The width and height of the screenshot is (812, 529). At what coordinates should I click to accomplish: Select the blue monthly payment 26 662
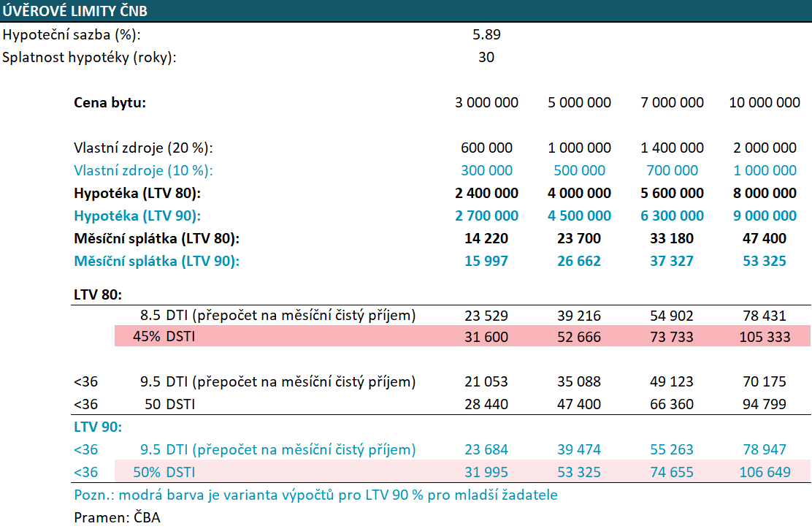579,261
